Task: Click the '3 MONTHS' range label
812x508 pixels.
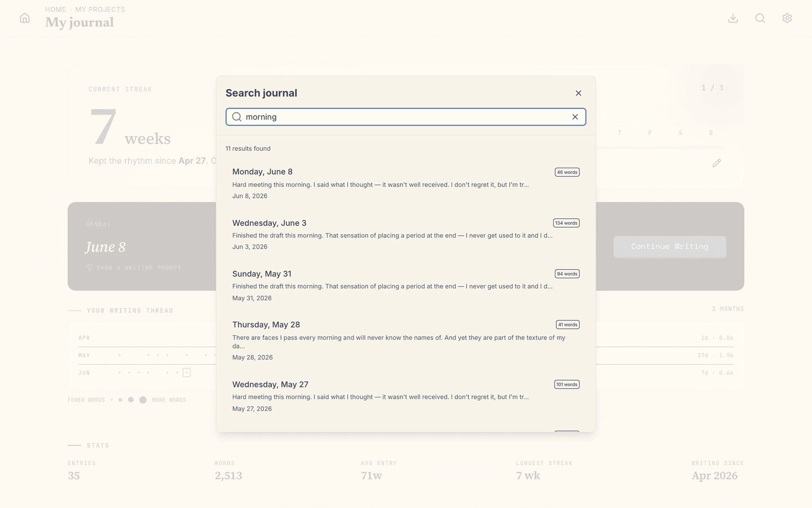Action: [x=728, y=309]
